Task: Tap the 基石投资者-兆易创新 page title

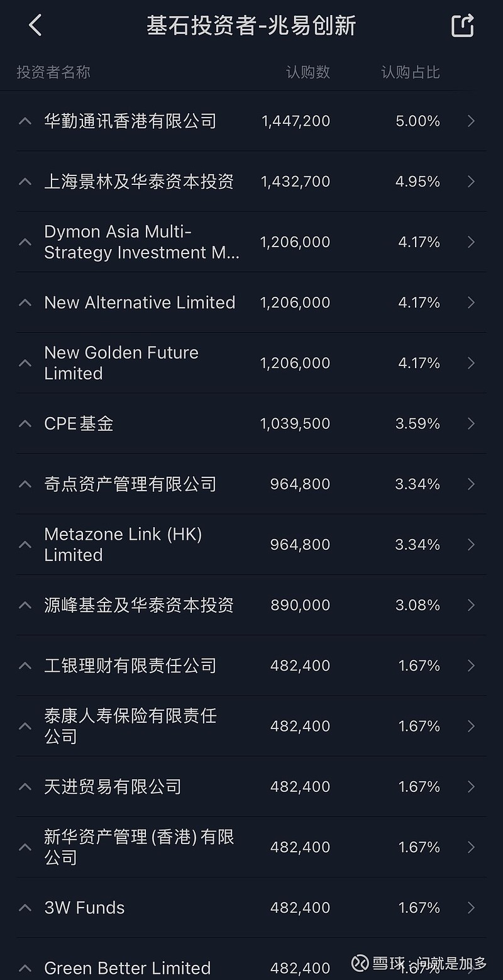Action: [x=251, y=26]
